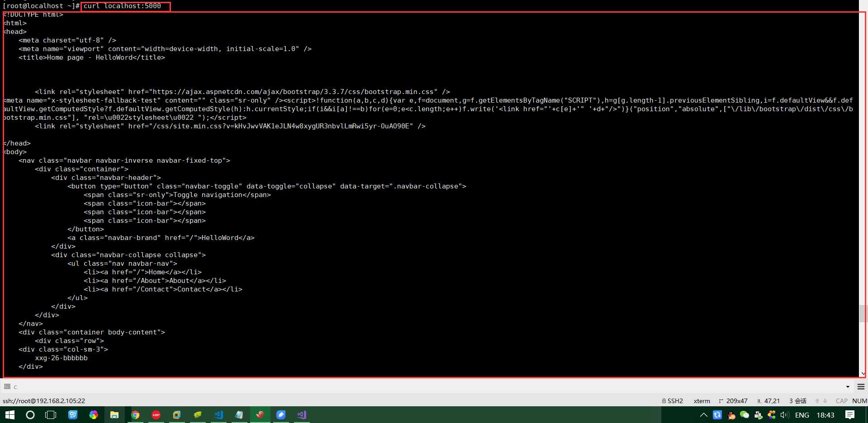Open the notepad-style app in taskbar
This screenshot has height=423, width=868.
point(239,415)
